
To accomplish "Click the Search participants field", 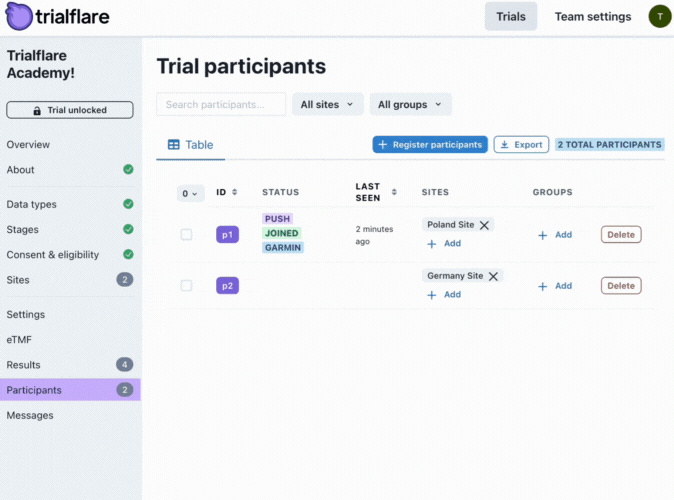I will [221, 104].
